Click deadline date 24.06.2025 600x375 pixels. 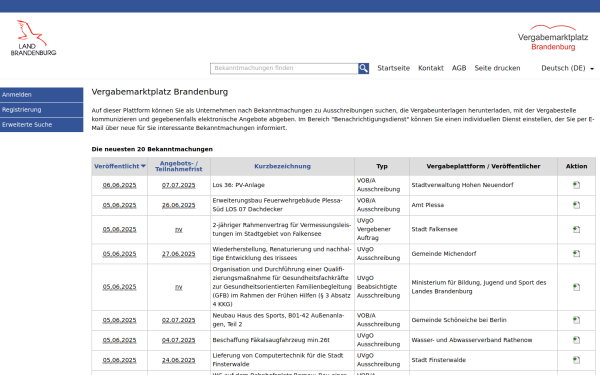coord(179,360)
